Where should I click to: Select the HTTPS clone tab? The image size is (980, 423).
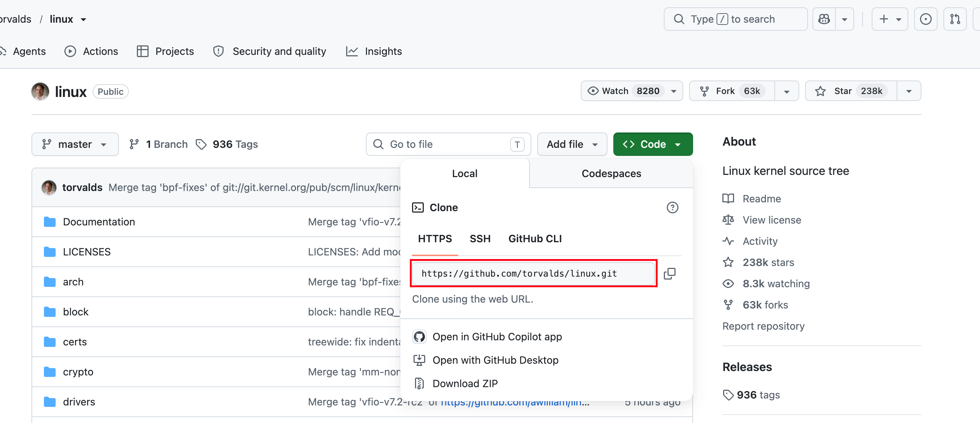coord(435,239)
